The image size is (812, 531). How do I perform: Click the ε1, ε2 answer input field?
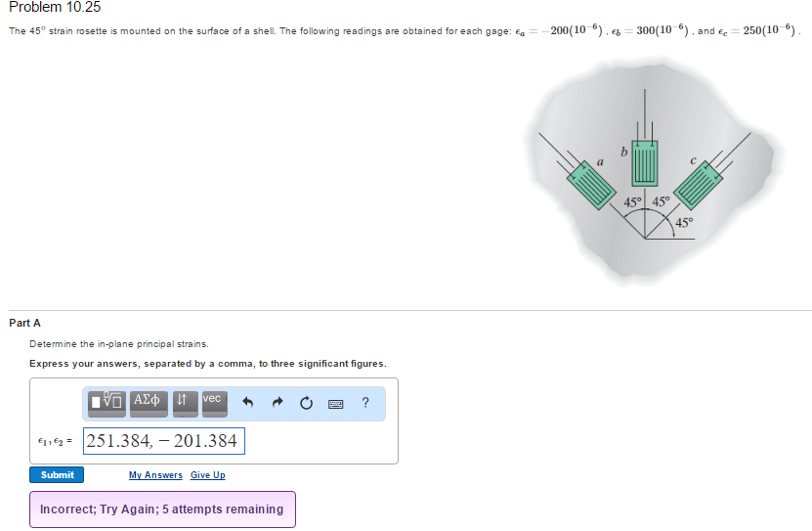(163, 441)
